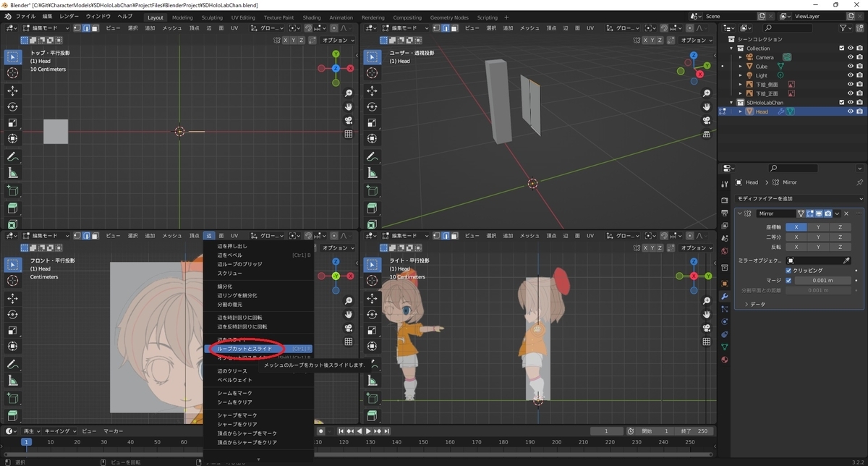Choose mark seam in edge menu

258,393
